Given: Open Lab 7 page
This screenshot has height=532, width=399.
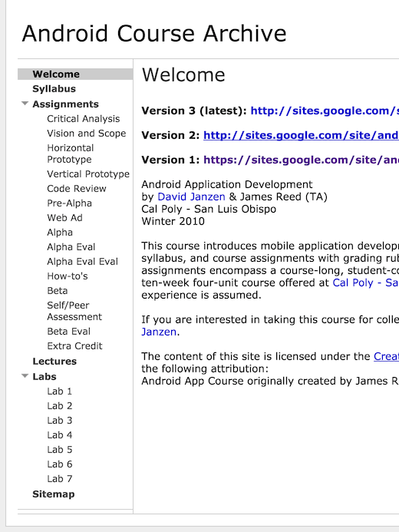Looking at the screenshot, I should [x=60, y=479].
